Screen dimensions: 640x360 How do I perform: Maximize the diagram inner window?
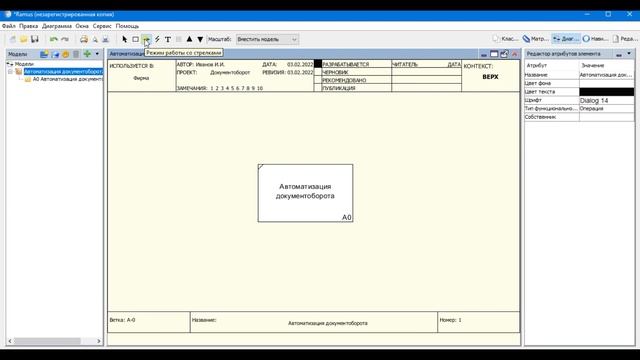click(x=494, y=54)
